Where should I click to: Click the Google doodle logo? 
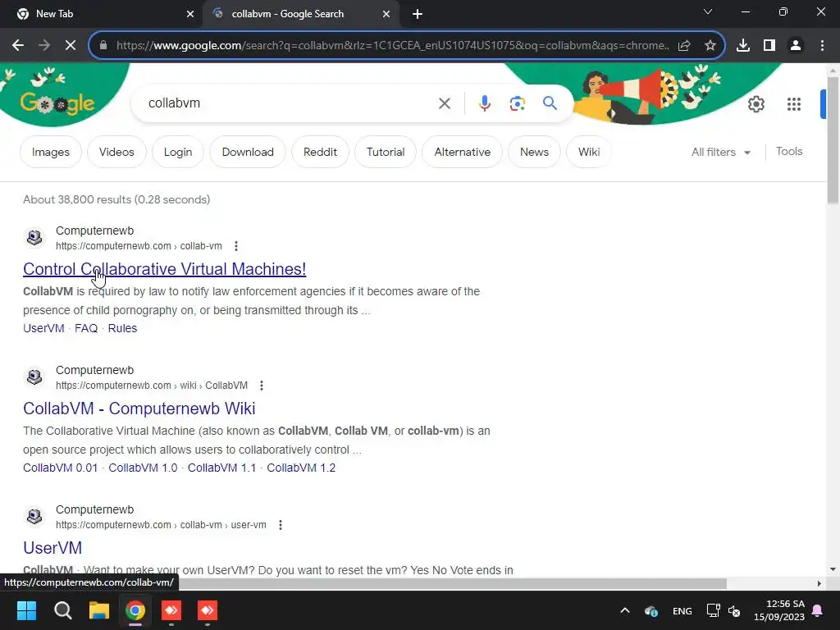point(57,103)
